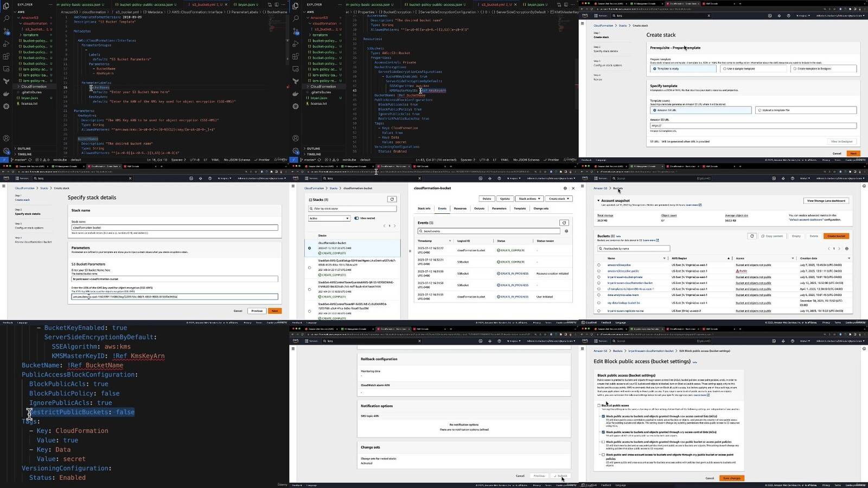Switch to the Template tab
Screen dimensions: 868x488
point(519,208)
